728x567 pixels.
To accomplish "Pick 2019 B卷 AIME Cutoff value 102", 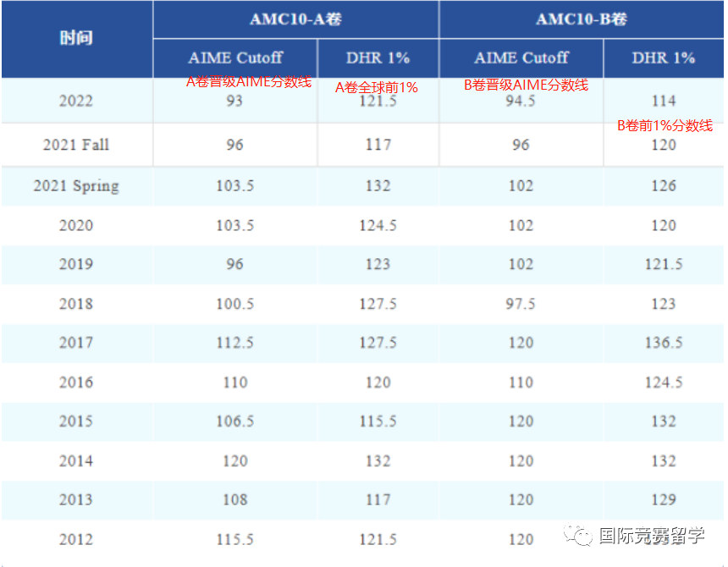I will (x=521, y=264).
